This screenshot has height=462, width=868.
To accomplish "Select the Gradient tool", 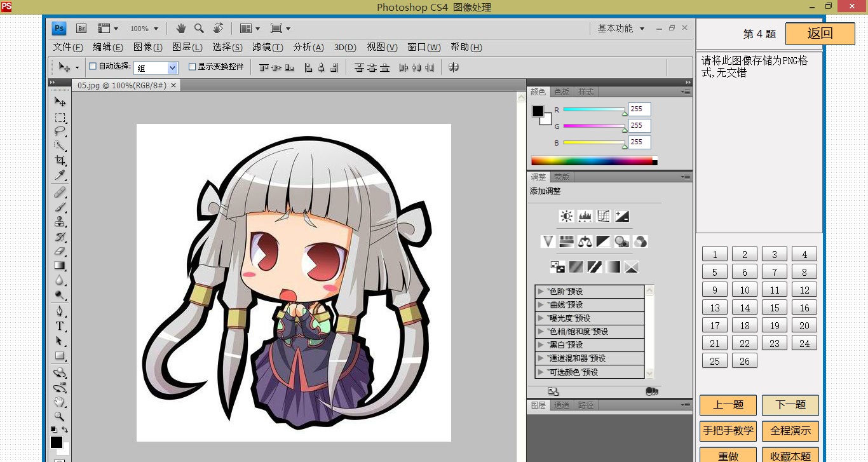I will coord(60,266).
